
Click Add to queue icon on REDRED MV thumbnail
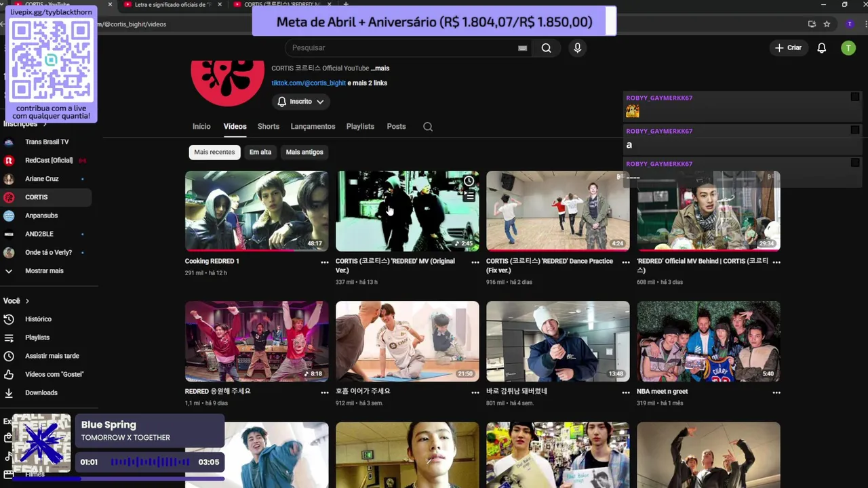(469, 197)
